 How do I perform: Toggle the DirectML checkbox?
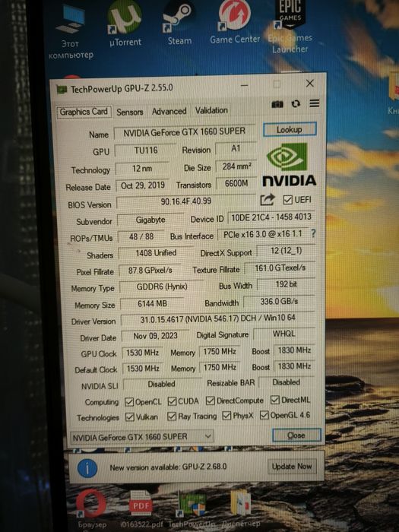[x=275, y=400]
